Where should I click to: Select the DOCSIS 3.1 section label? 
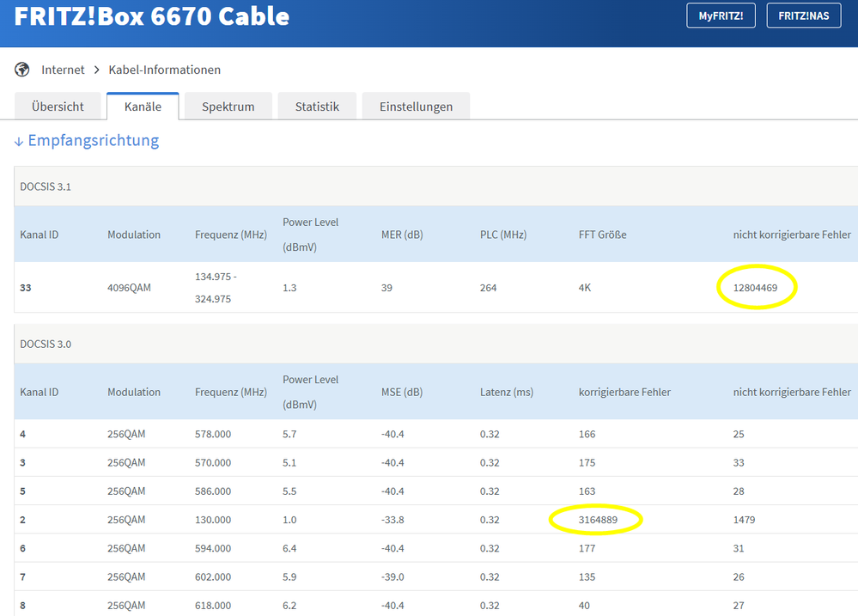[46, 186]
